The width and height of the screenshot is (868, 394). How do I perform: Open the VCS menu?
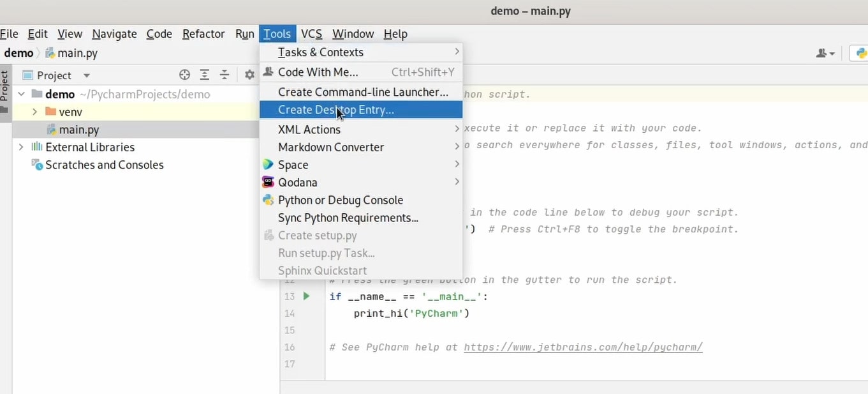[x=311, y=34]
